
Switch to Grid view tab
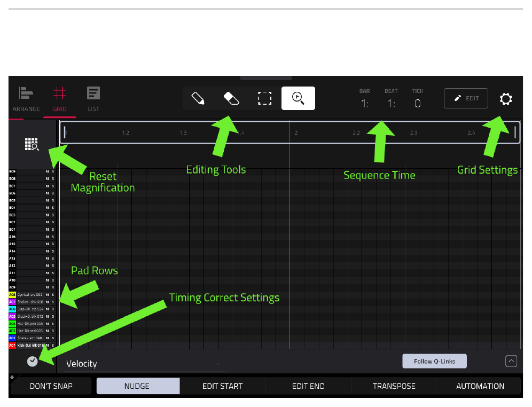point(60,99)
